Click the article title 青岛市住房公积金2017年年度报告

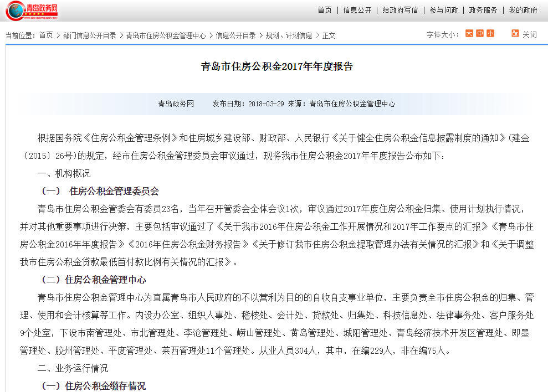tap(276, 67)
